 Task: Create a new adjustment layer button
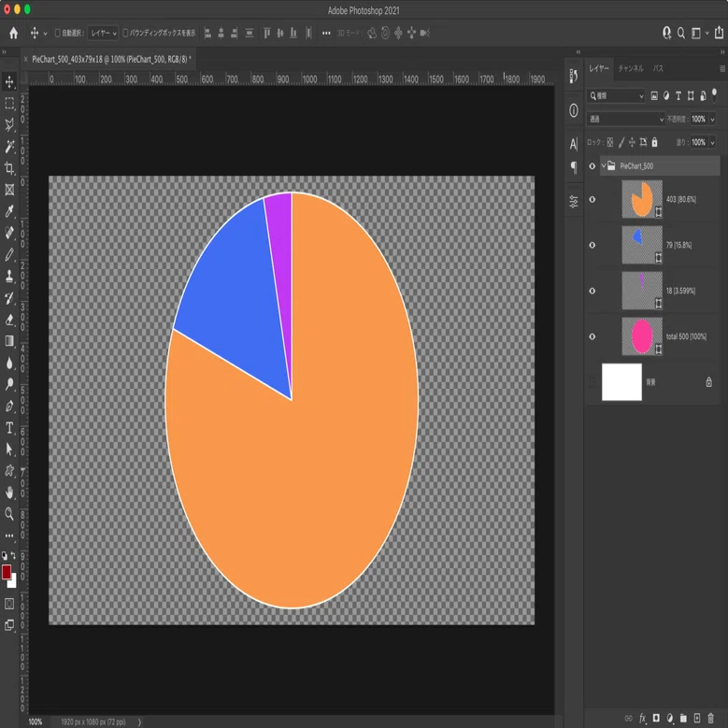point(669,719)
